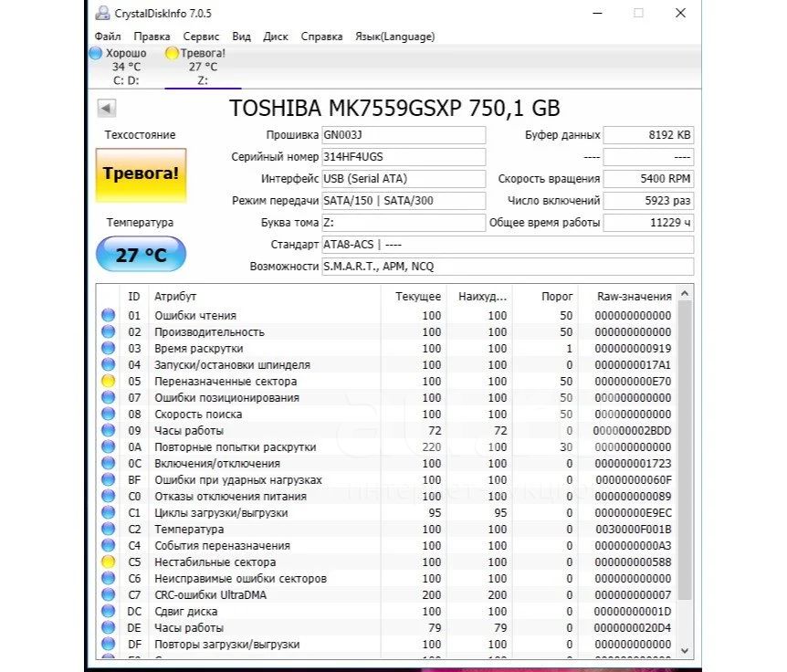Click the attribute list scrollbar thumb
Screen dimensions: 787x672
(685, 449)
